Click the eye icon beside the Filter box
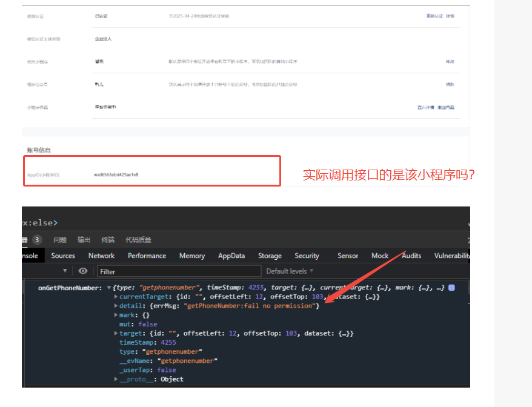This screenshot has width=532, height=407. [x=83, y=271]
